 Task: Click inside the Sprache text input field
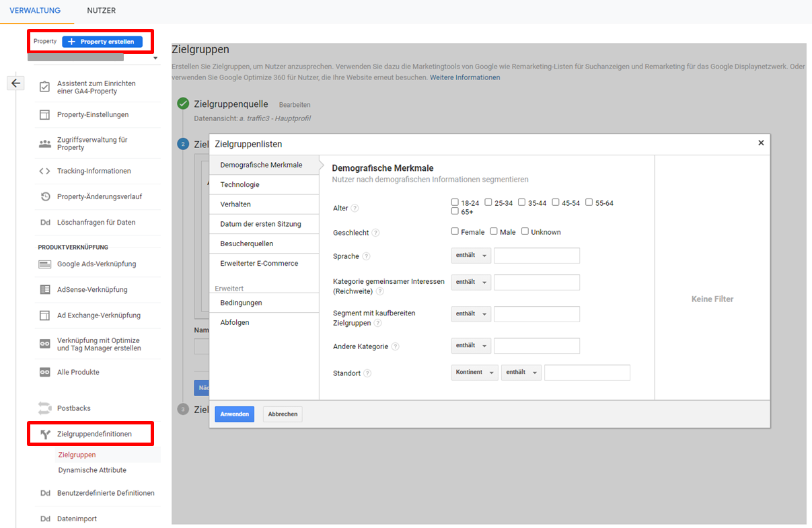coord(537,255)
